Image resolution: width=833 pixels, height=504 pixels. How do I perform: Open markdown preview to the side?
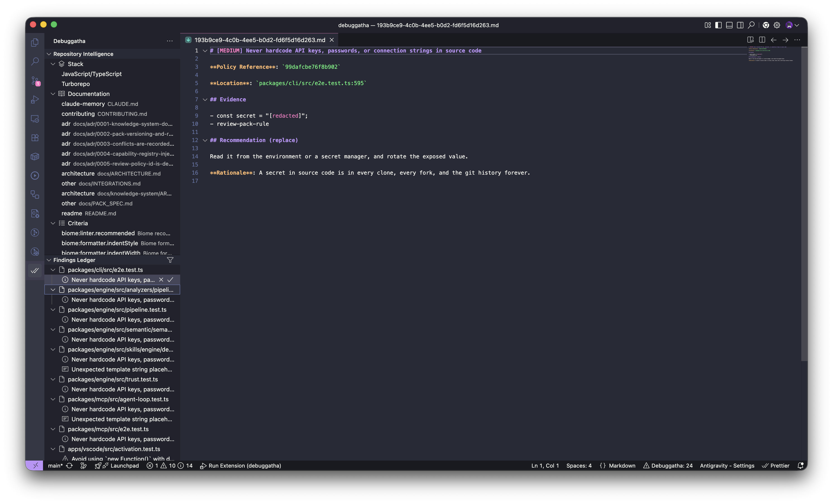(x=751, y=40)
